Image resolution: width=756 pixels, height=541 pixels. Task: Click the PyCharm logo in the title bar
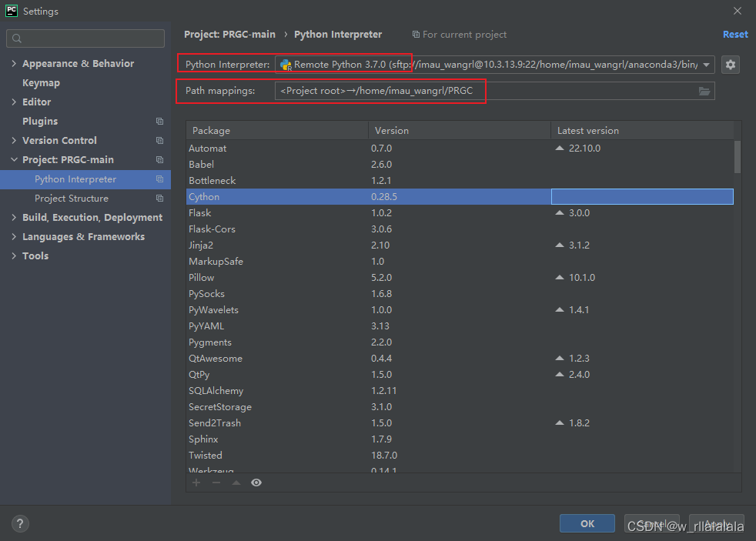point(11,11)
